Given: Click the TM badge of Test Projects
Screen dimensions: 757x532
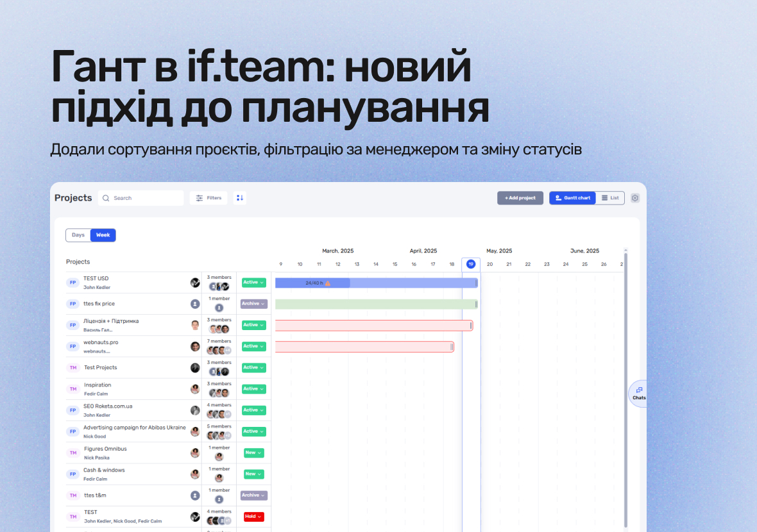Looking at the screenshot, I should tap(73, 367).
